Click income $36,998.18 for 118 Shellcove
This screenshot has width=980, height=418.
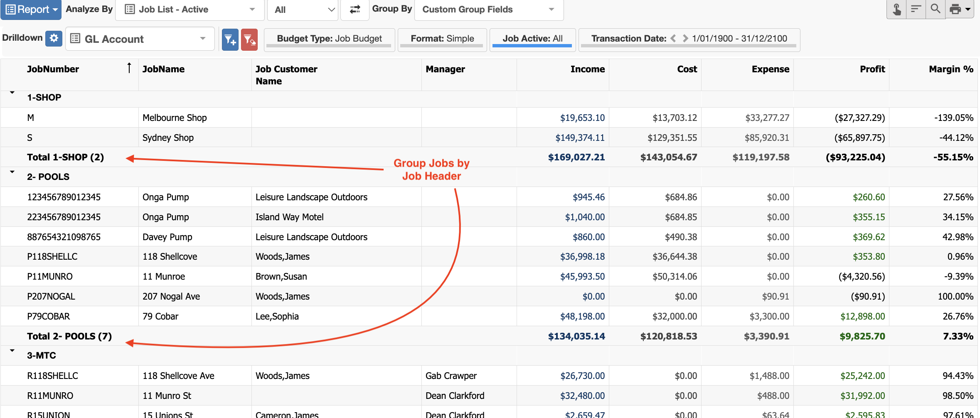pos(582,256)
